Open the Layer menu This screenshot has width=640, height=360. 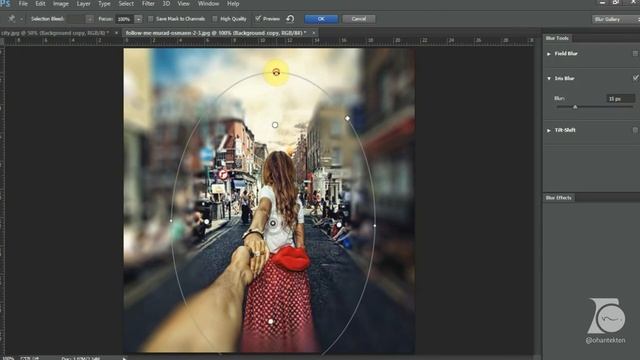pyautogui.click(x=83, y=4)
